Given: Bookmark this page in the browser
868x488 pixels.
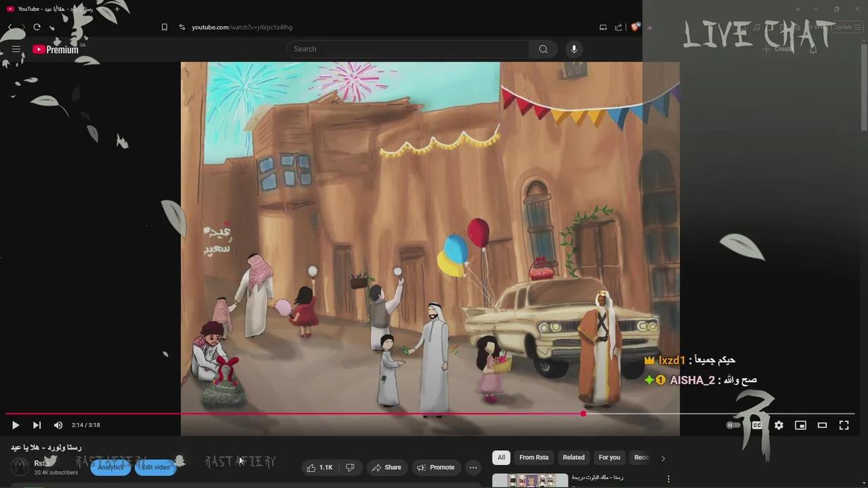Looking at the screenshot, I should [164, 27].
